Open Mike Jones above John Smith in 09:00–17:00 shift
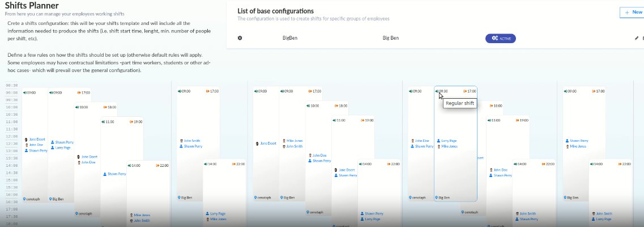 [x=295, y=141]
